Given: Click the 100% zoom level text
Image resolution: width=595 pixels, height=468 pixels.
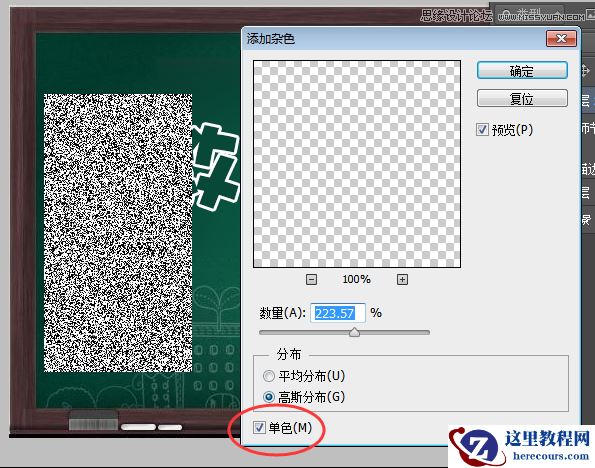Looking at the screenshot, I should click(x=356, y=279).
